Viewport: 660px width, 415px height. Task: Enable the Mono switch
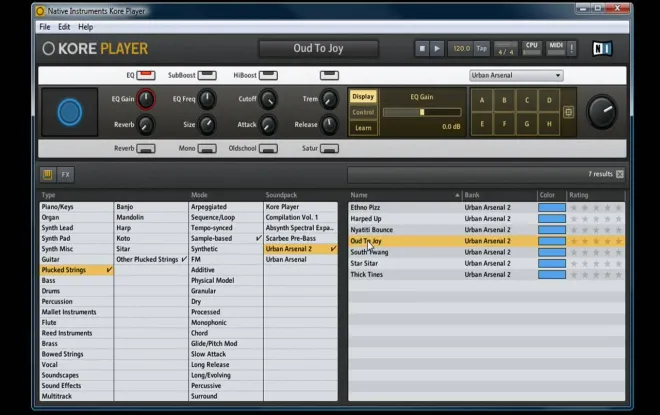click(x=207, y=149)
